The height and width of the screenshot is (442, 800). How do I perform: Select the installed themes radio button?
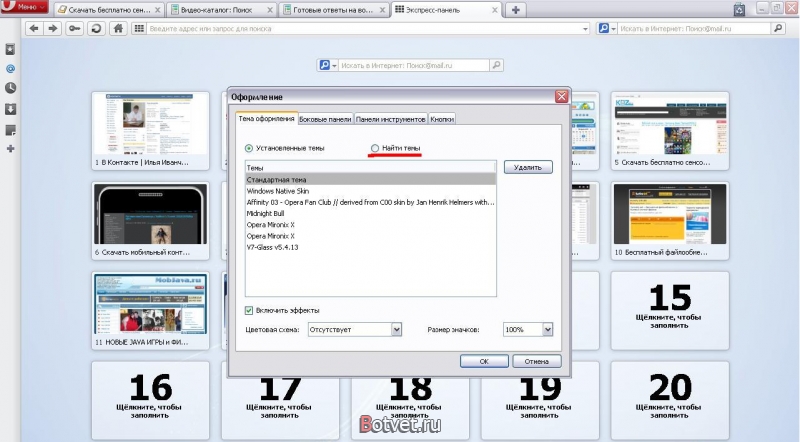click(248, 148)
